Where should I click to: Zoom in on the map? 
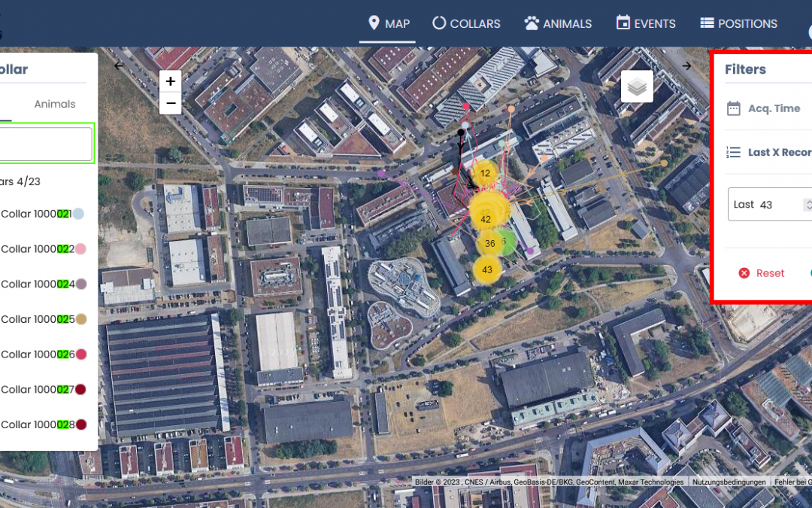[x=171, y=81]
